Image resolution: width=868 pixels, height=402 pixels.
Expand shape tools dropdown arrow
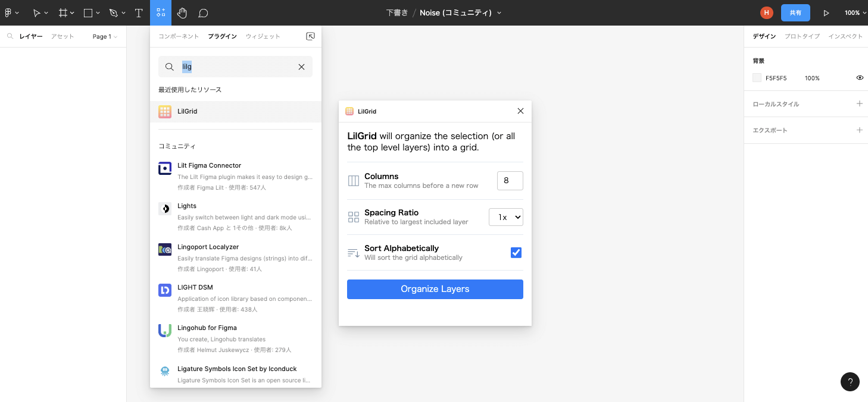pyautogui.click(x=98, y=13)
